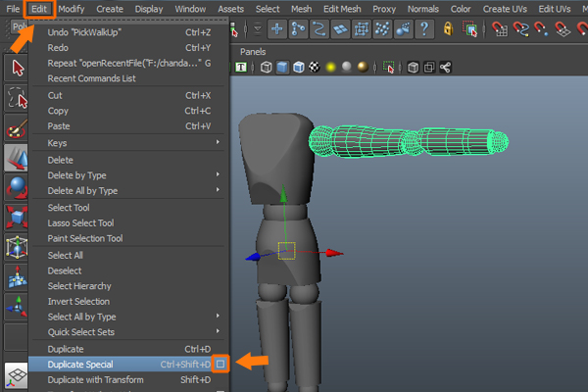Click the yellow sphere lighting icon
This screenshot has height=392, width=588.
[332, 68]
